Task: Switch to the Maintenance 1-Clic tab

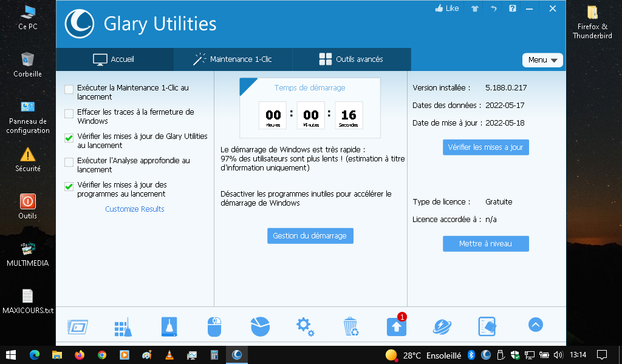Action: [233, 59]
